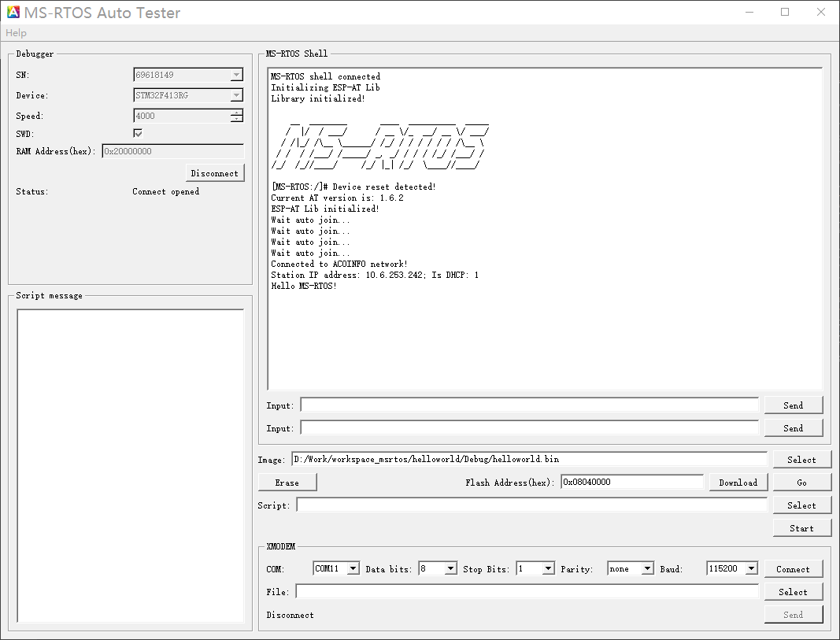Expand the Baud rate dropdown
This screenshot has height=640, width=840.
[x=750, y=568]
